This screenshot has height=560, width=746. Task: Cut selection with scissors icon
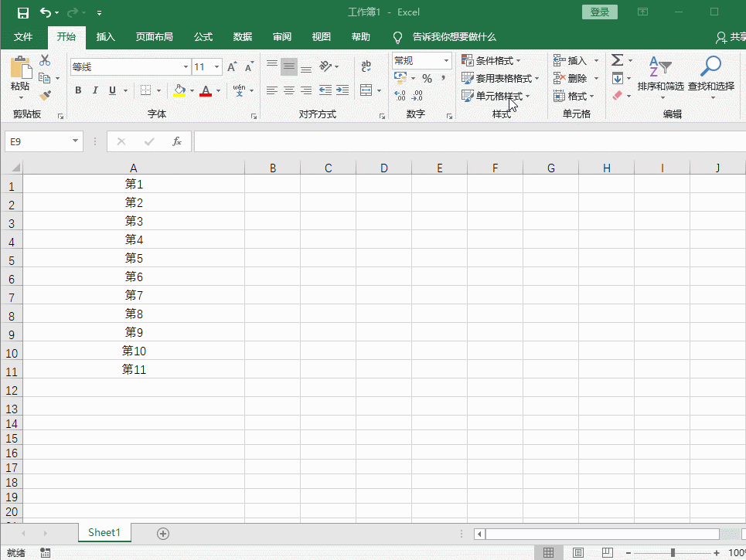[x=45, y=60]
